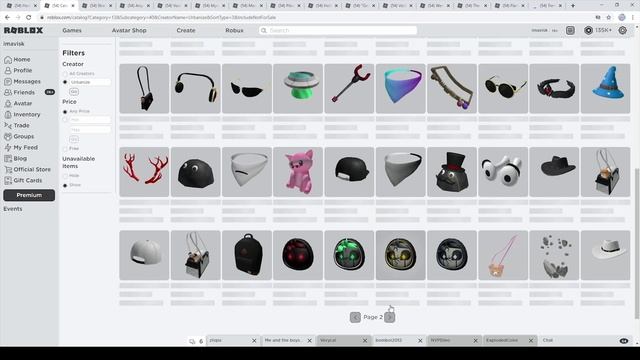
Task: Click the imavisk username in the sidebar
Action: 14,44
